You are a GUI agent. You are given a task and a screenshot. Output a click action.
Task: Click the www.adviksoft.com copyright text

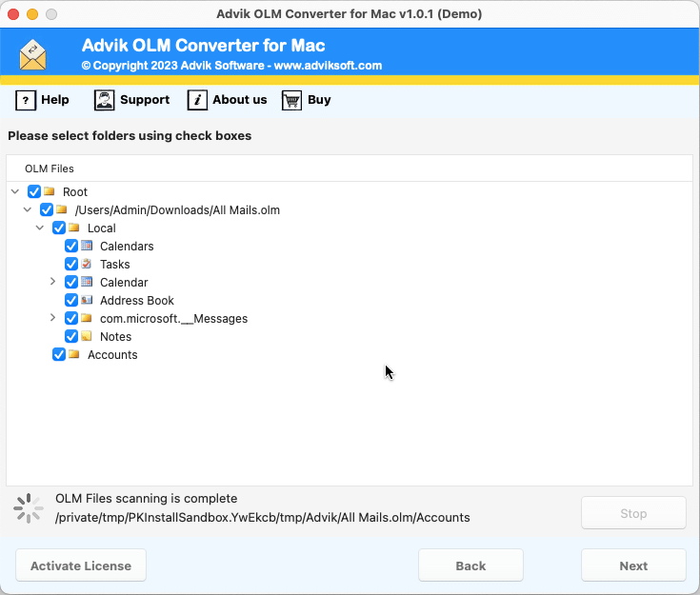click(x=231, y=66)
